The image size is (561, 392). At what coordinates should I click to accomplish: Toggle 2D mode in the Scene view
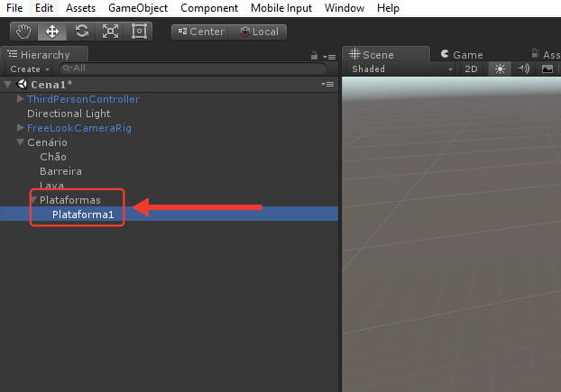(x=471, y=69)
